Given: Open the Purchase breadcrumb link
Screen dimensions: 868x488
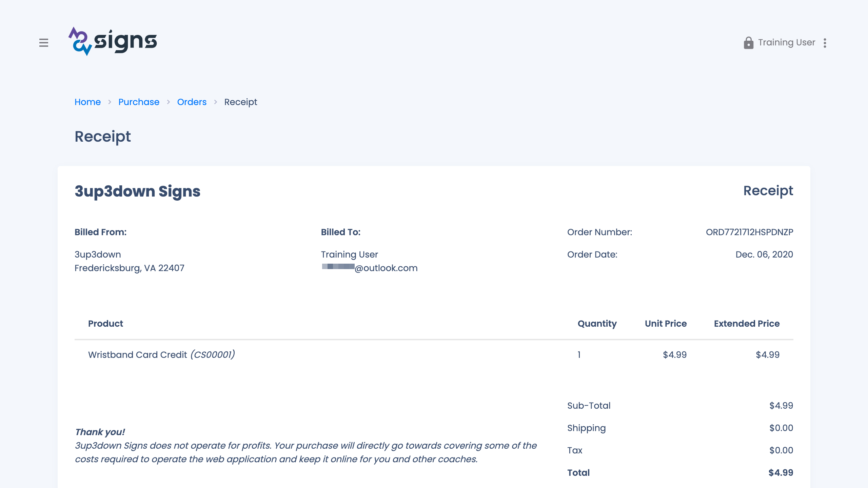Looking at the screenshot, I should (139, 102).
